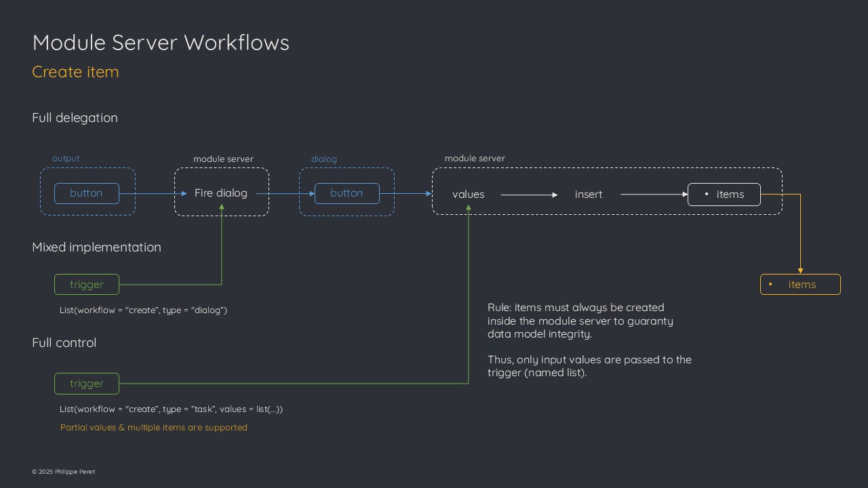Select the Module Server Workflows title
The image size is (868, 488).
[161, 43]
